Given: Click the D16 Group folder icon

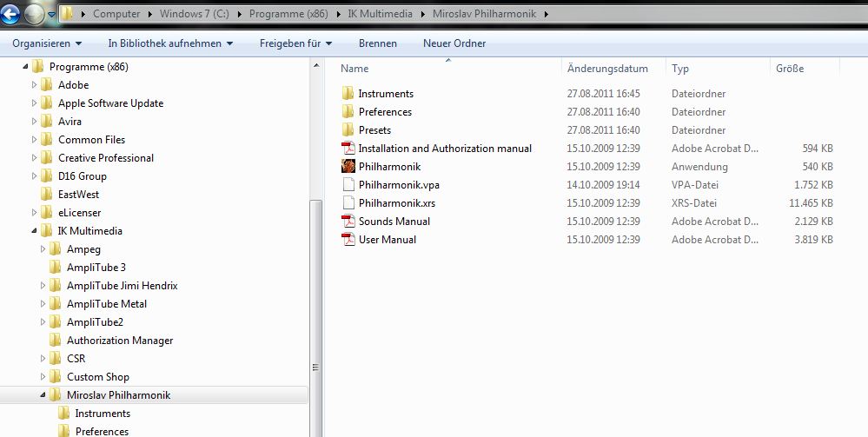Looking at the screenshot, I should click(47, 176).
